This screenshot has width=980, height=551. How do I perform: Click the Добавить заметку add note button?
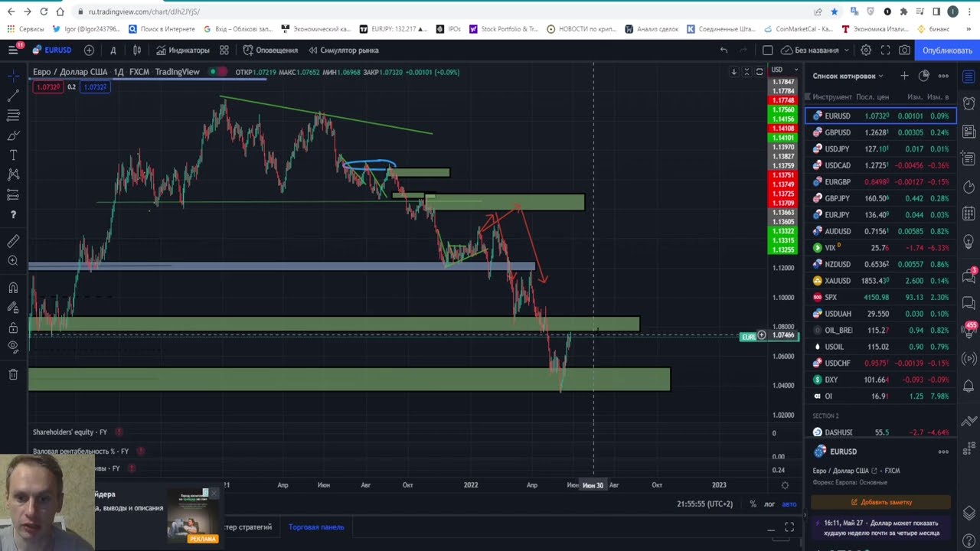coord(880,502)
